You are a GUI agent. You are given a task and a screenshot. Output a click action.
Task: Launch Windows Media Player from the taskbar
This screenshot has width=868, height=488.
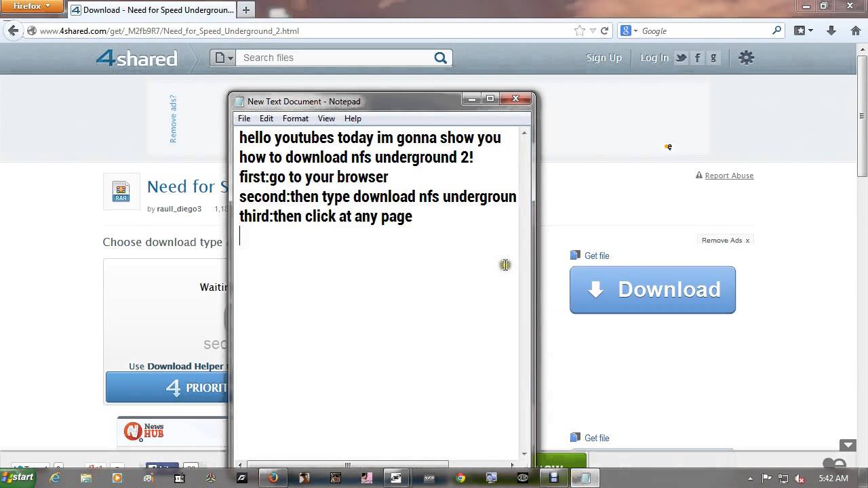point(117,478)
